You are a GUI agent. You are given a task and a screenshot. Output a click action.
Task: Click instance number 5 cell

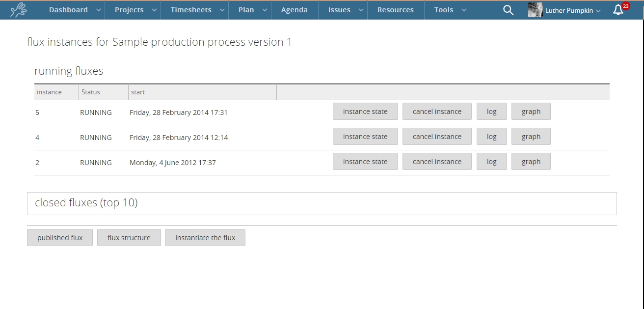click(37, 112)
